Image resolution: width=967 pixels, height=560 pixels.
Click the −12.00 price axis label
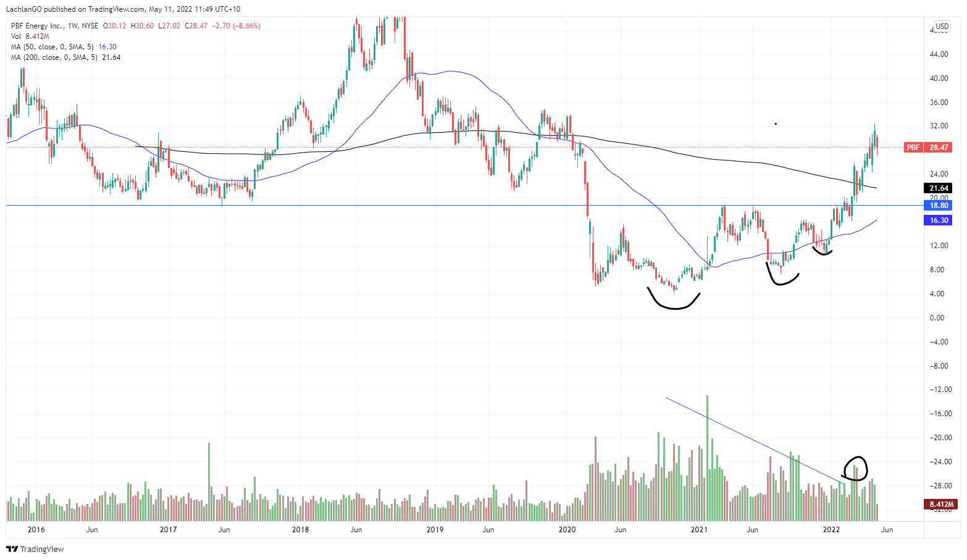(940, 390)
